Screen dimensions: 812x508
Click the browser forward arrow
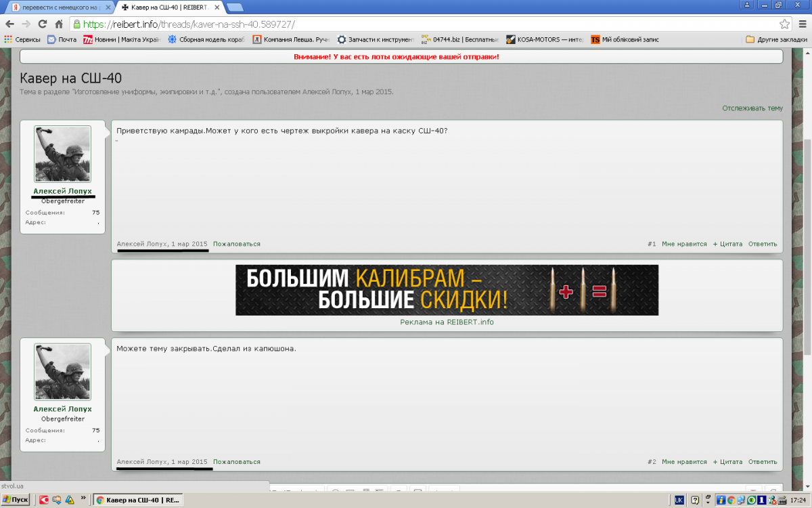point(26,24)
